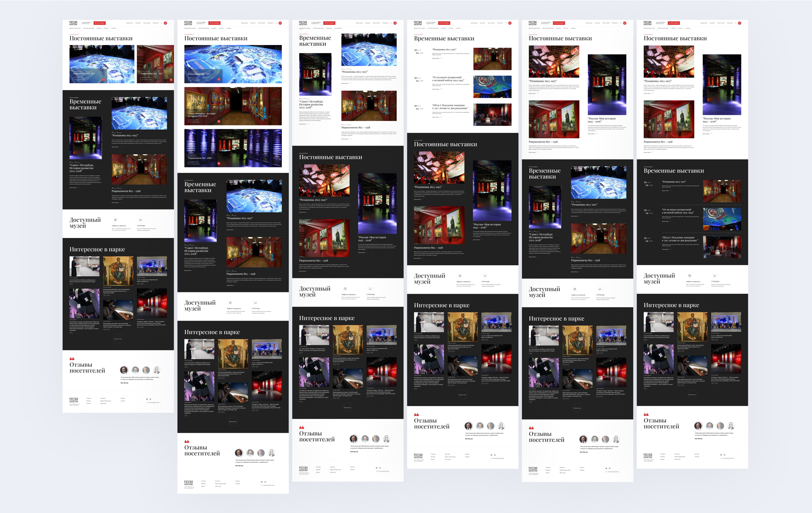Open Санкт-Петербург city selector in leftmost page
Viewport: 812px width, 513px height.
(x=99, y=23)
